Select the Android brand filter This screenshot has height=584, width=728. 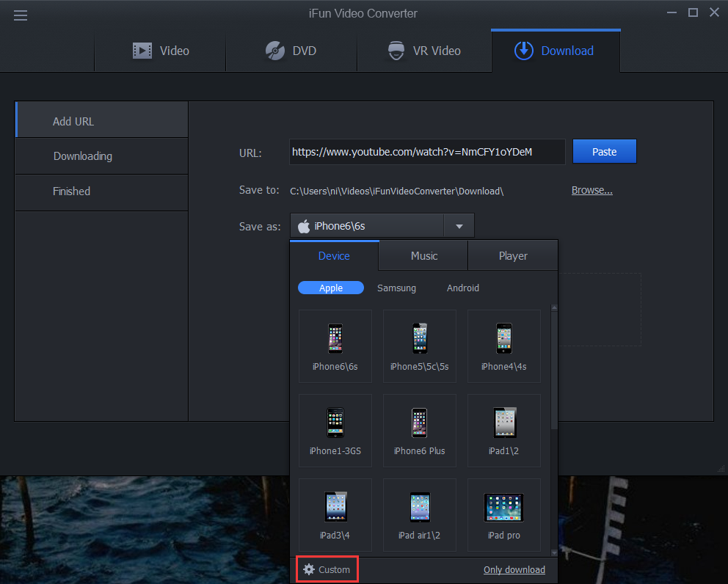463,288
